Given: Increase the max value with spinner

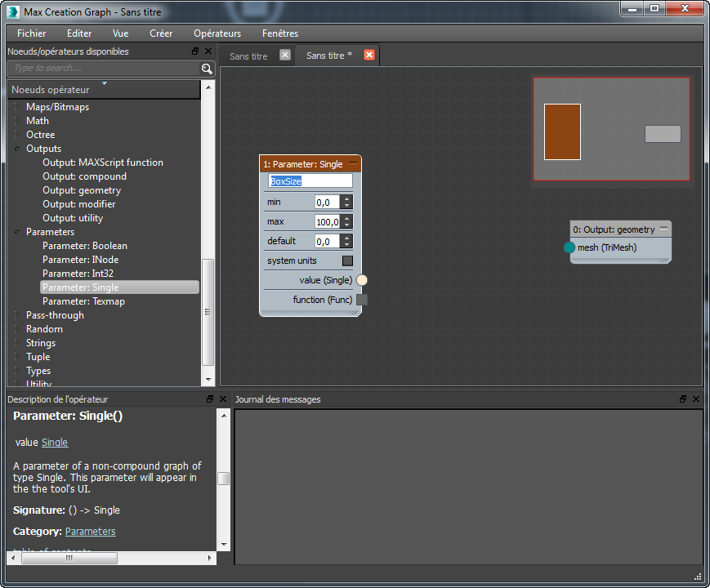Looking at the screenshot, I should [x=347, y=218].
